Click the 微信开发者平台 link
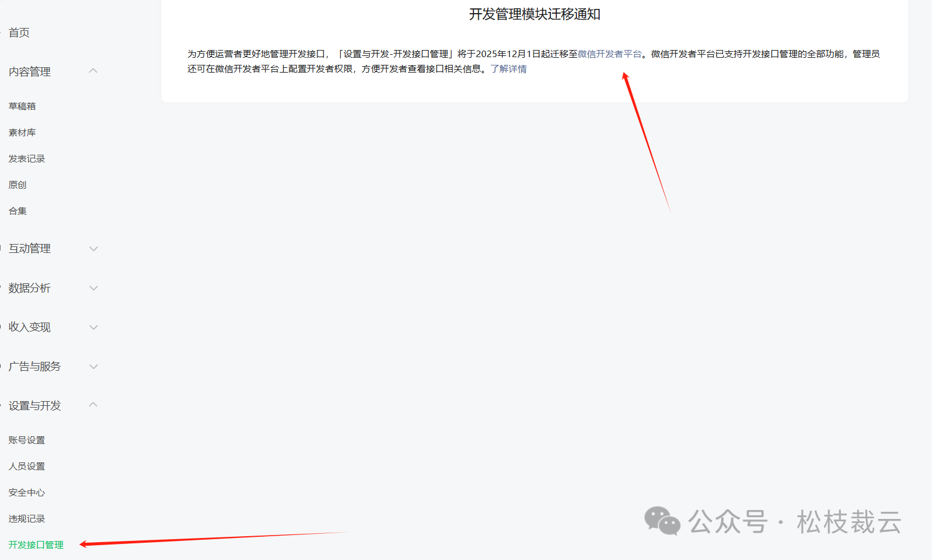The height and width of the screenshot is (560, 932). pyautogui.click(x=609, y=54)
